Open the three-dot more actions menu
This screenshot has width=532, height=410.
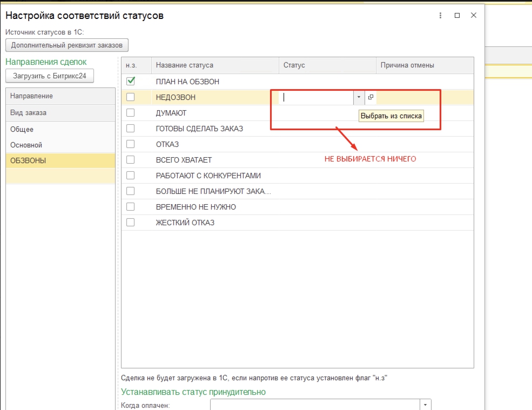(441, 16)
